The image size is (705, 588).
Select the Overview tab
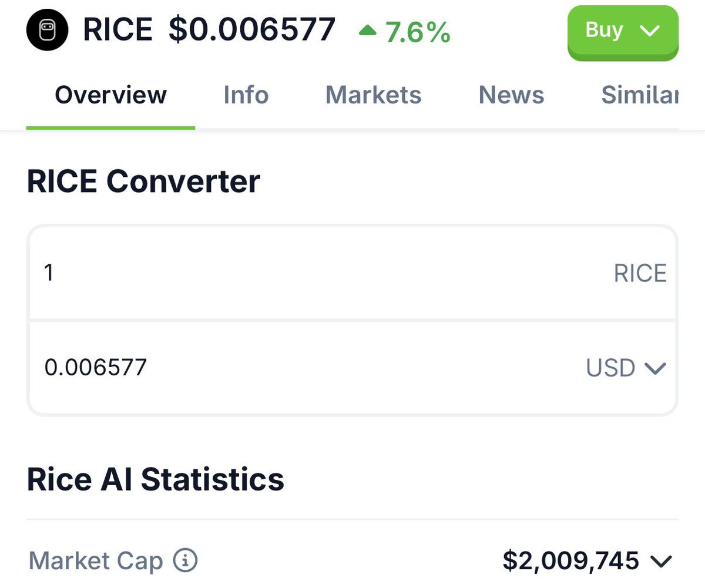point(110,95)
